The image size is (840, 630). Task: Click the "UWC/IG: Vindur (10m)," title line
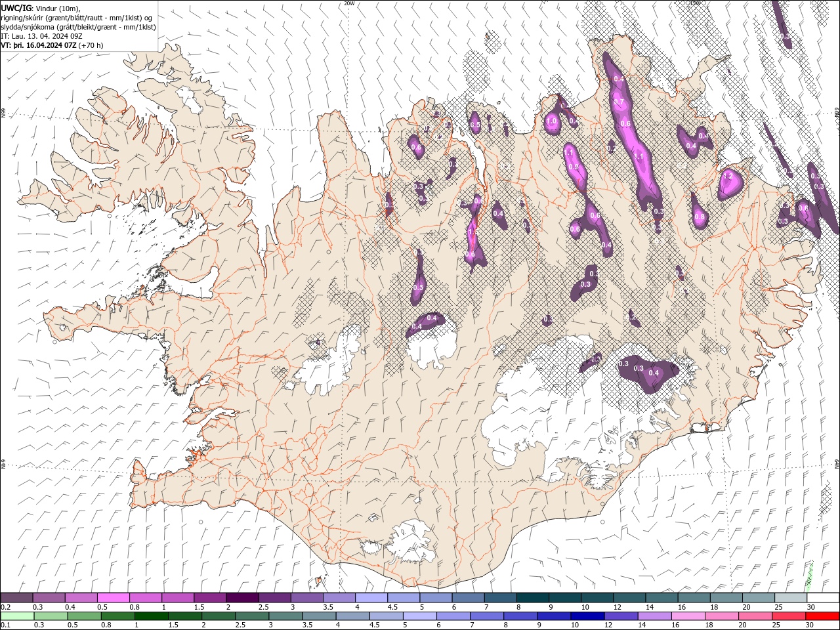[40, 8]
